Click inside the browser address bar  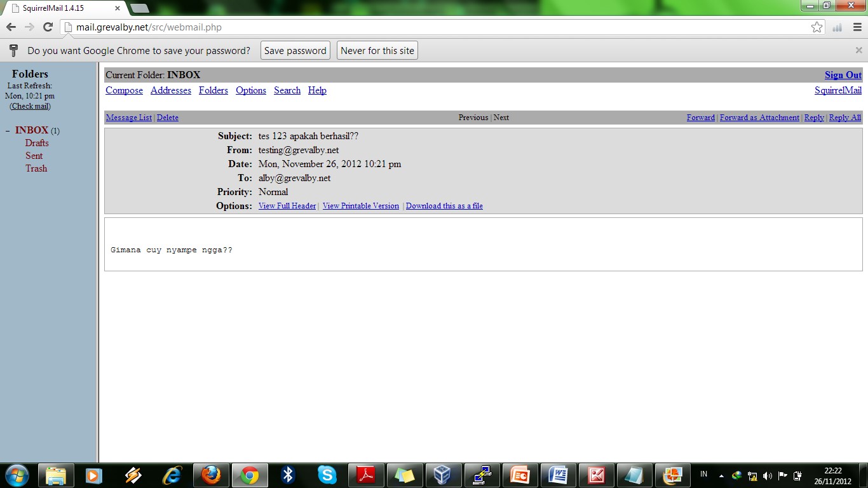[381, 27]
